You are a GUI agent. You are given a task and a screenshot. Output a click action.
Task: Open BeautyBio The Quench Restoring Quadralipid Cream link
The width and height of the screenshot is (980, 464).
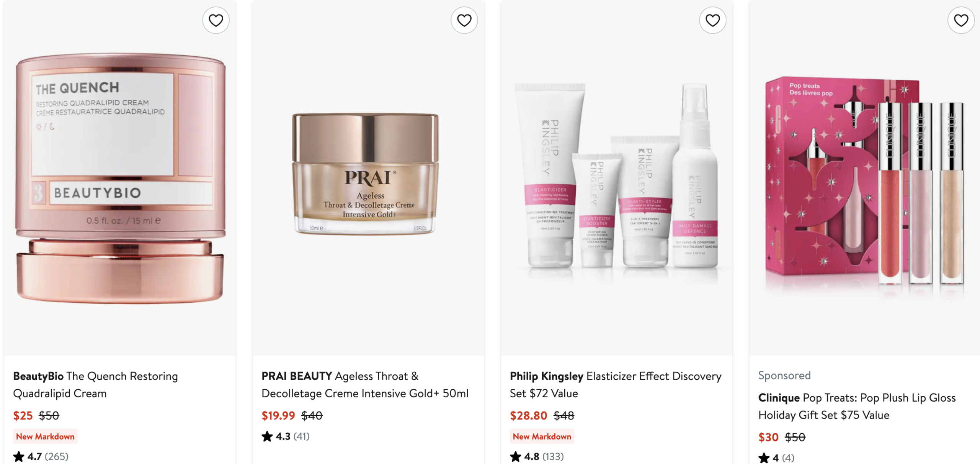coord(96,385)
